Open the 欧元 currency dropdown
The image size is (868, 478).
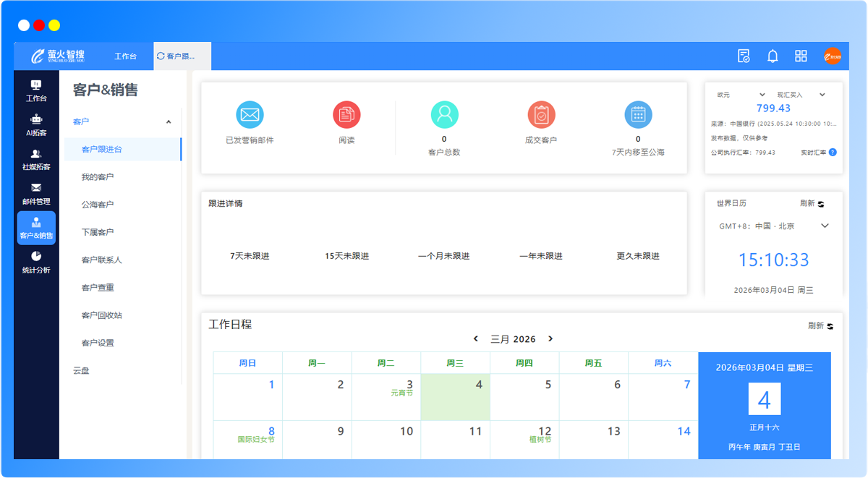[x=762, y=95]
